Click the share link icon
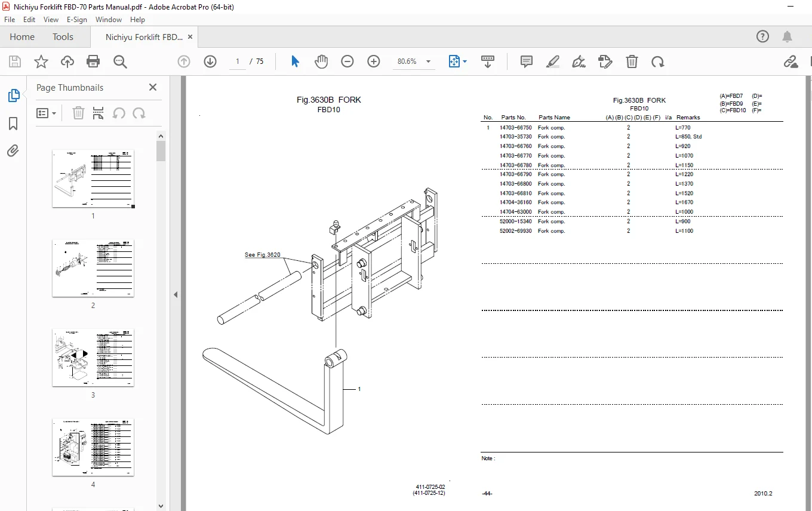 pos(791,61)
